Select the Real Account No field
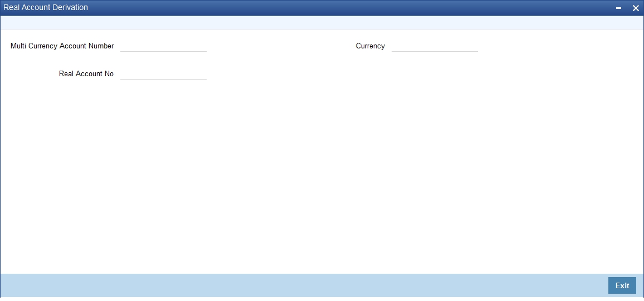The height and width of the screenshot is (301, 644). (163, 74)
